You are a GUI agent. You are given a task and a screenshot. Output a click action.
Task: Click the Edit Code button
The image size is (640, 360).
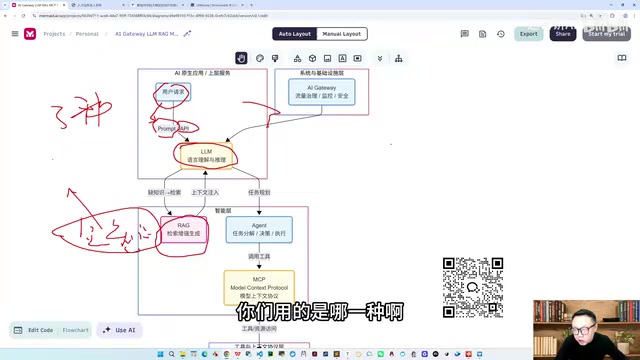[x=34, y=330]
